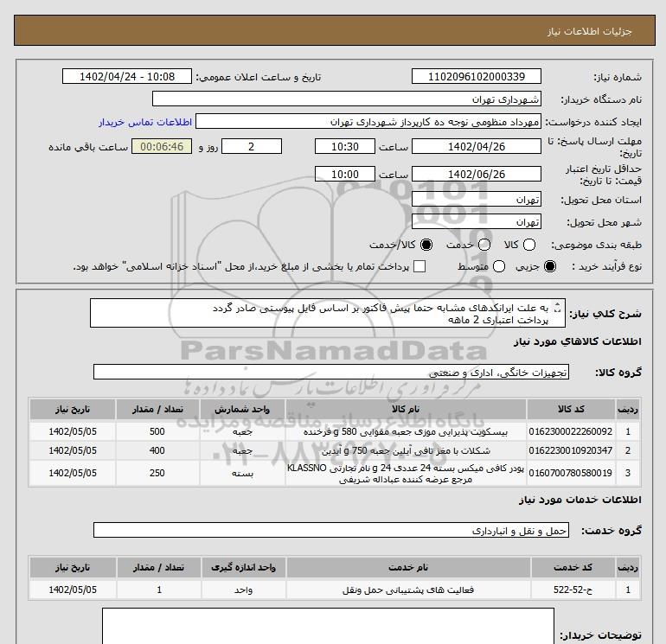This screenshot has width=666, height=644.
Task: Select the جزیی purchase type radio
Action: click(549, 266)
